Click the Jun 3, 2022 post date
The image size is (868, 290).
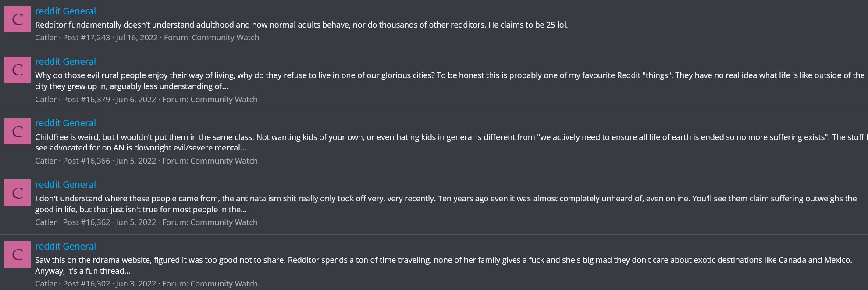click(136, 284)
